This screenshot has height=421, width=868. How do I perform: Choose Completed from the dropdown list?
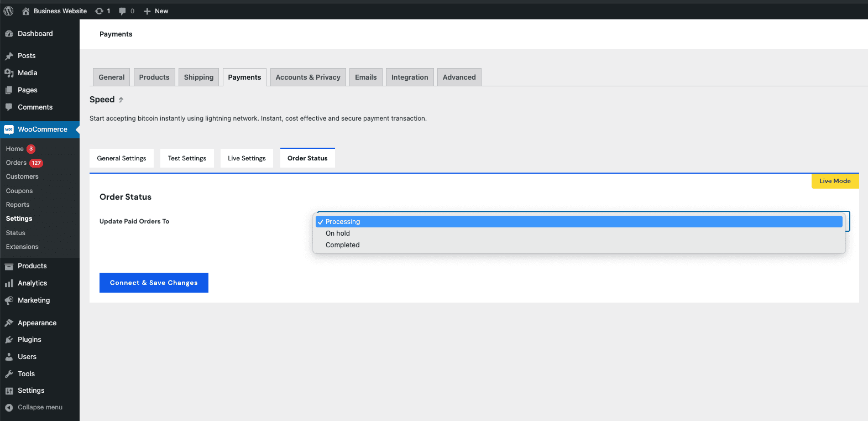pyautogui.click(x=579, y=245)
